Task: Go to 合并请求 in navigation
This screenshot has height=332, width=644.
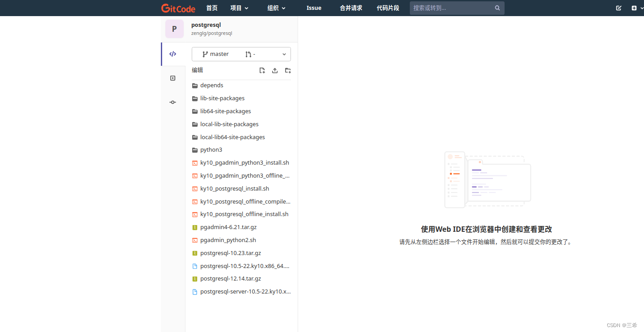Action: pos(351,8)
